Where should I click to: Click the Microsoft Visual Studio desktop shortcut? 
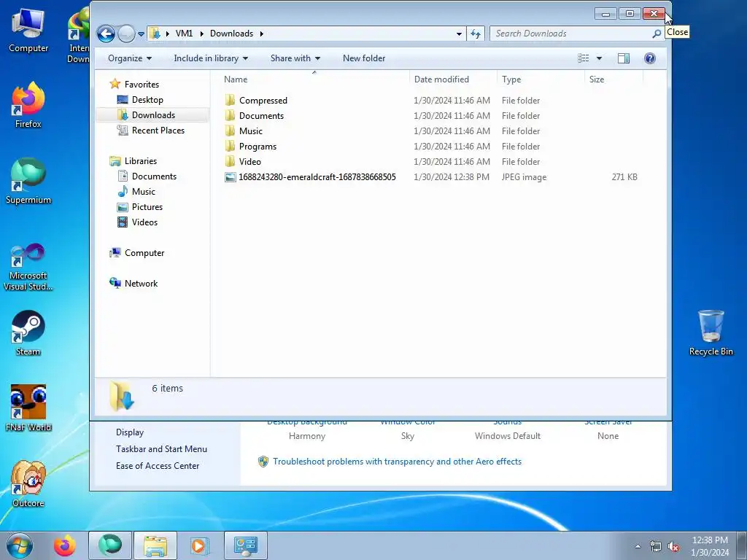point(28,267)
